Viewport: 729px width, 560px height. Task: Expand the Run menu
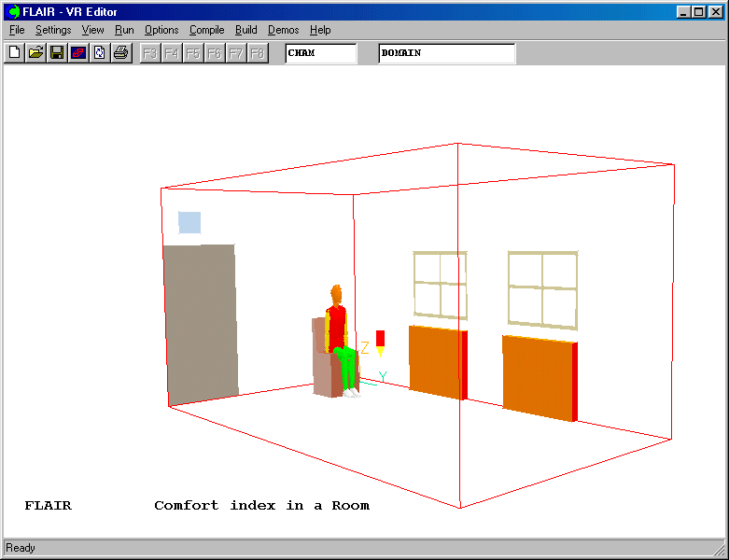pos(124,30)
